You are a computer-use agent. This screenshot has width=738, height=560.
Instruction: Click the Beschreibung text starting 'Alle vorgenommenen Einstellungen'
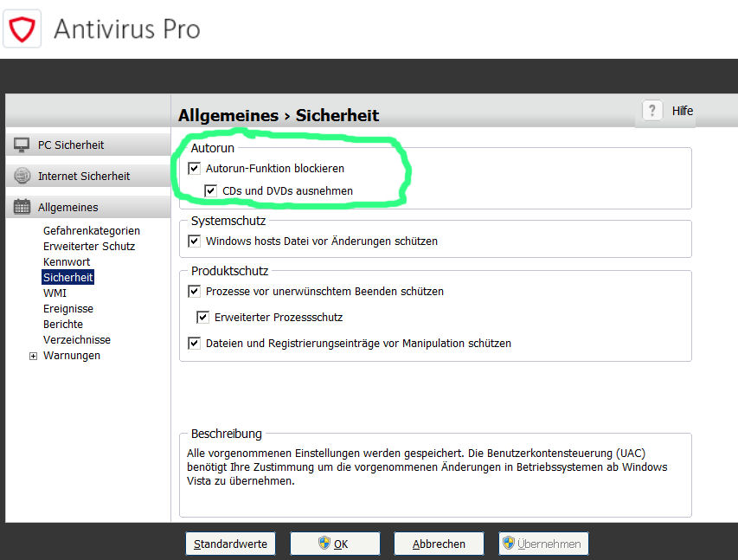tap(427, 467)
